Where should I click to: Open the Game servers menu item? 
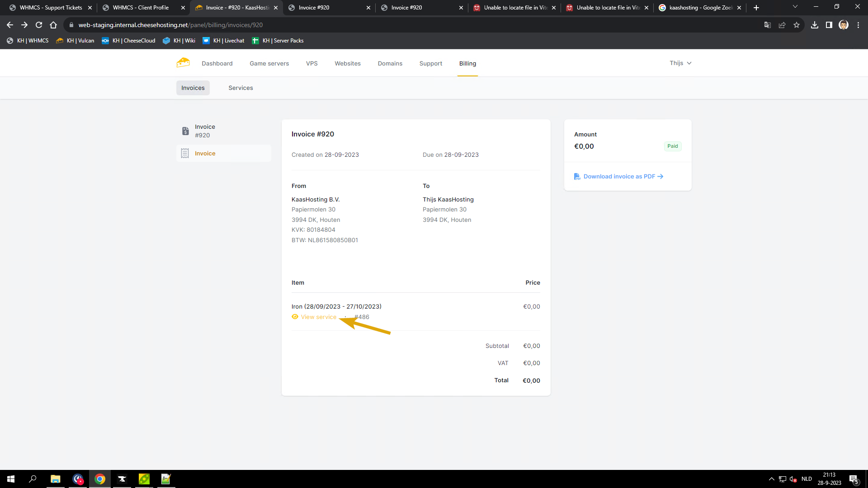click(x=269, y=64)
